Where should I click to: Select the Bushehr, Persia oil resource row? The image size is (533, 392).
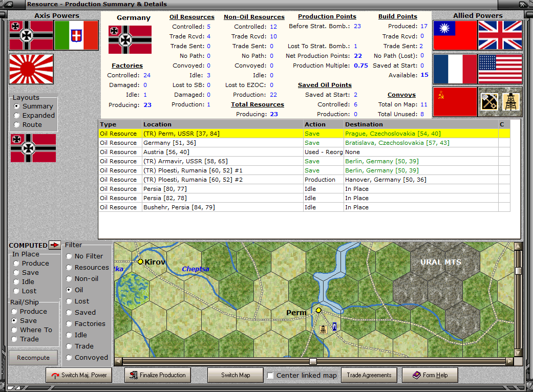coord(304,207)
